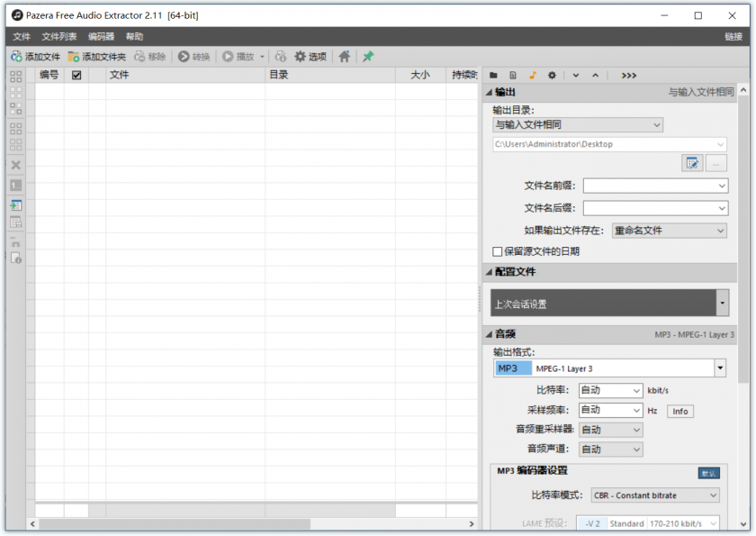Click the '...' browse folder button
This screenshot has height=536, width=756.
716,164
